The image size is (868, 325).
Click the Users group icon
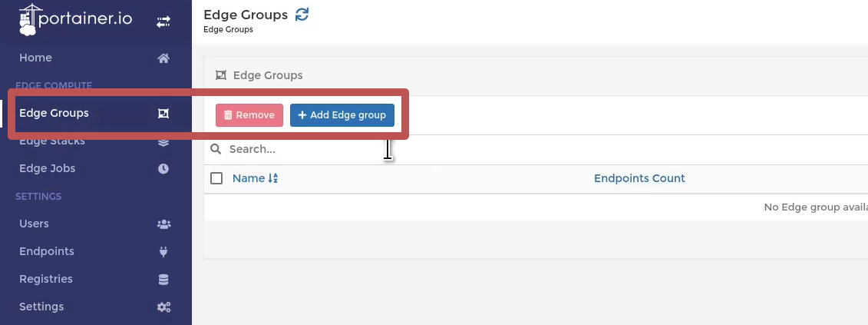click(x=164, y=224)
